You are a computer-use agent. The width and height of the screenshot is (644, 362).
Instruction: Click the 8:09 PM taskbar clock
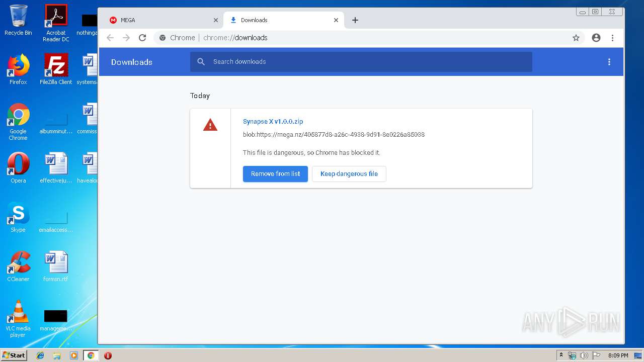618,355
